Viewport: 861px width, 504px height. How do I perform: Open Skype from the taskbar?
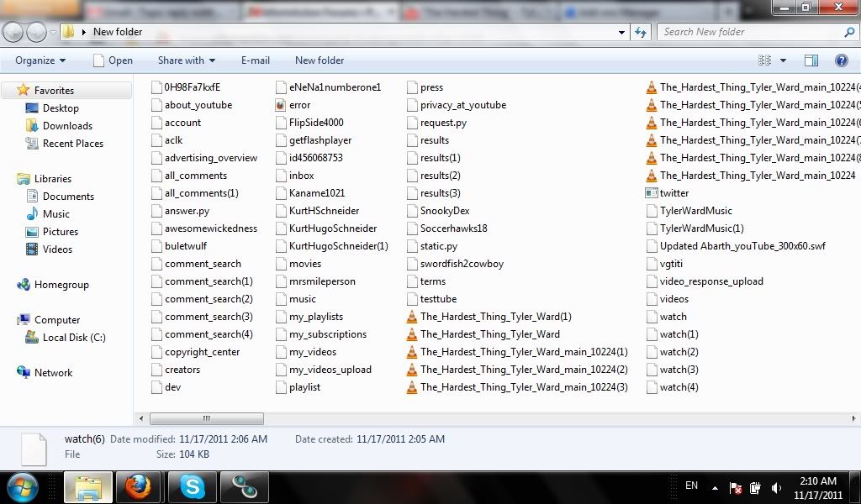point(193,487)
